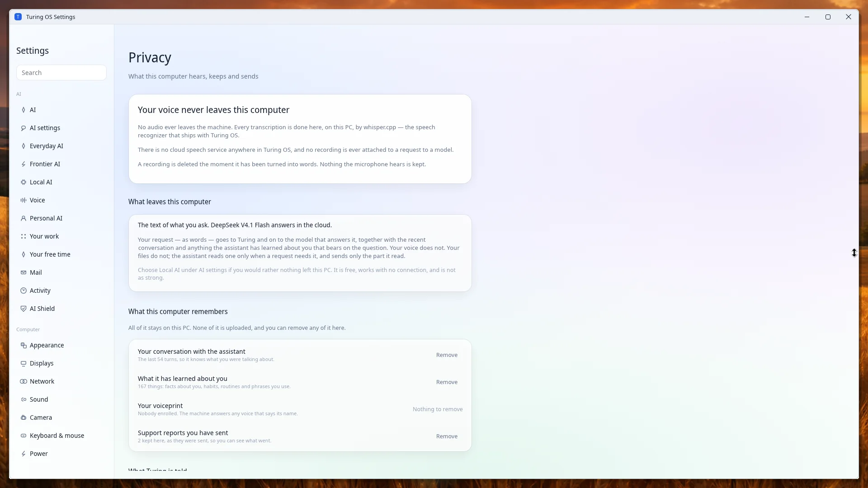
Task: Remove support reports you have sent
Action: coord(447,436)
